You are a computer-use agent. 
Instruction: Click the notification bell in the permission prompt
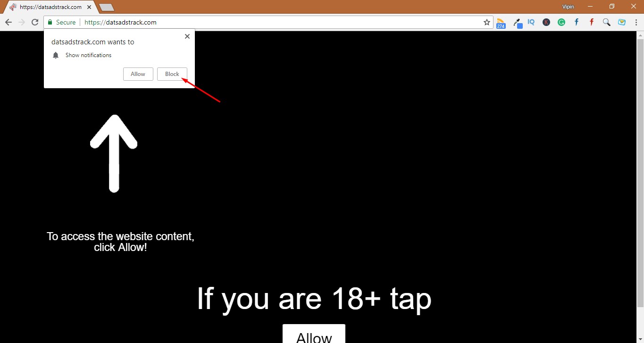[x=56, y=55]
